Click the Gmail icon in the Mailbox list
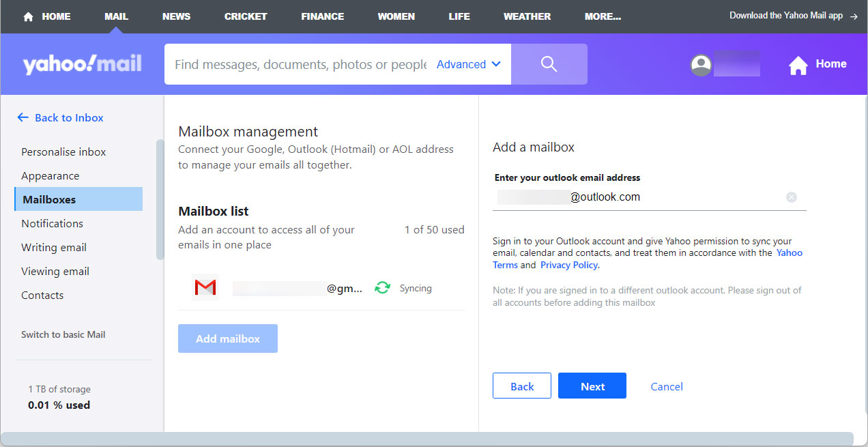 [205, 287]
